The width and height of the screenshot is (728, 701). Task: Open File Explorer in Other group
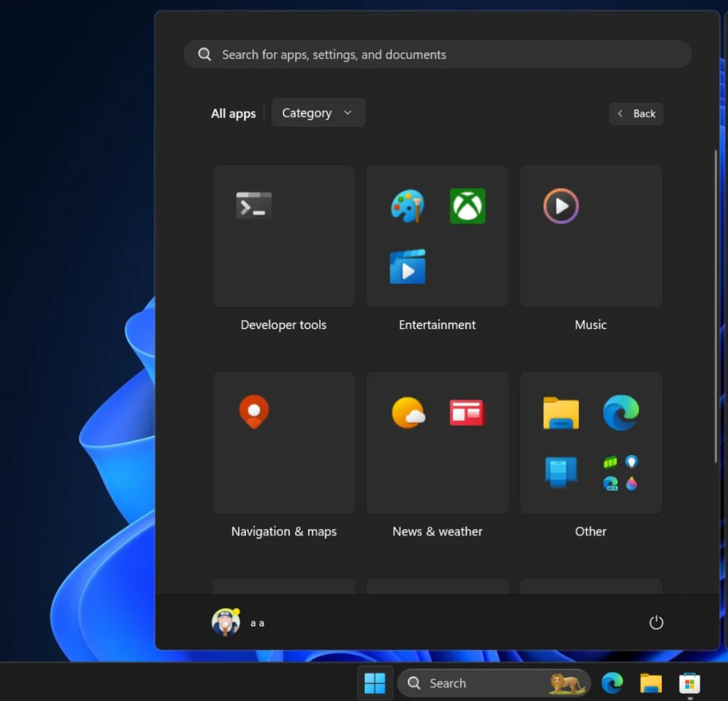click(561, 412)
